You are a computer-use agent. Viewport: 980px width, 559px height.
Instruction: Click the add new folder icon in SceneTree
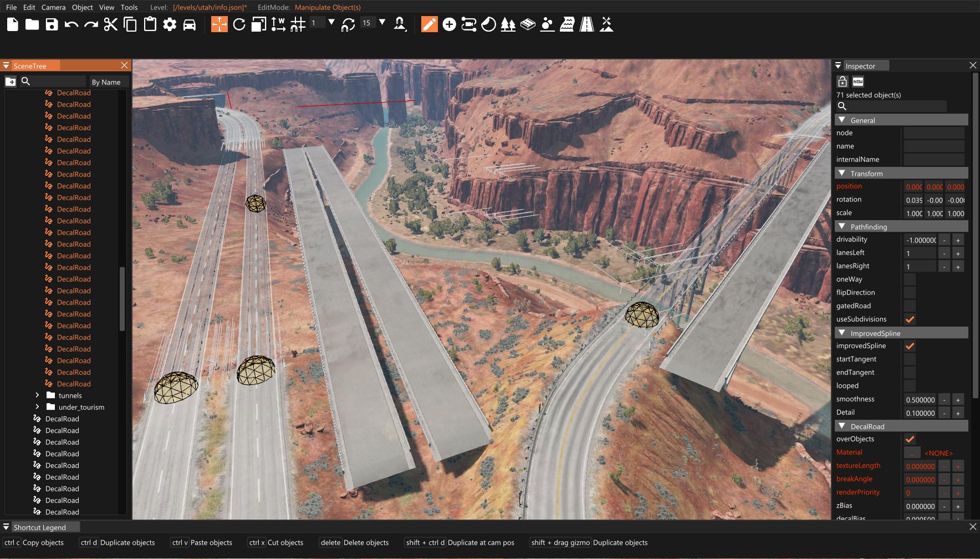pyautogui.click(x=11, y=82)
